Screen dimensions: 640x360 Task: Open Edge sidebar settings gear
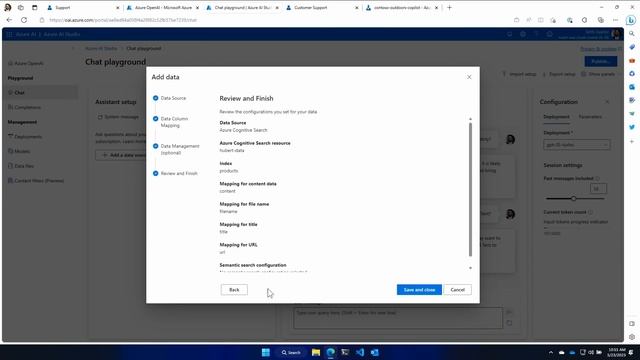[x=632, y=337]
